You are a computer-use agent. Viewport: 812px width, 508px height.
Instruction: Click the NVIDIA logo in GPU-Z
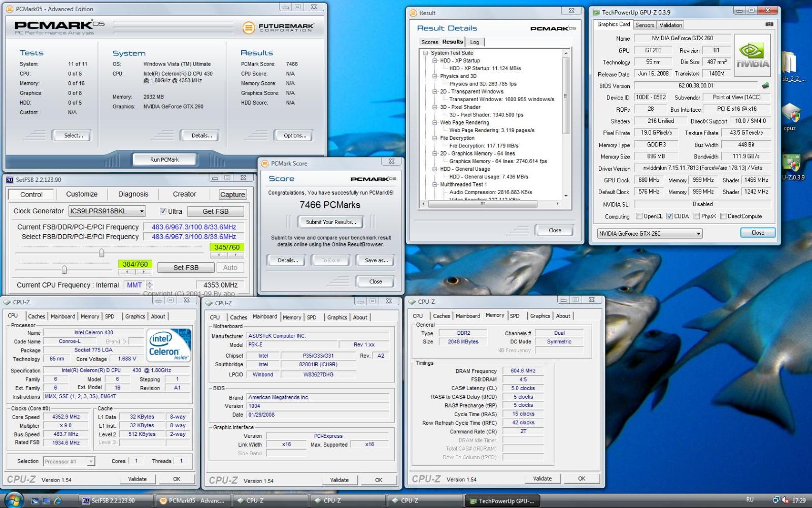pyautogui.click(x=753, y=55)
